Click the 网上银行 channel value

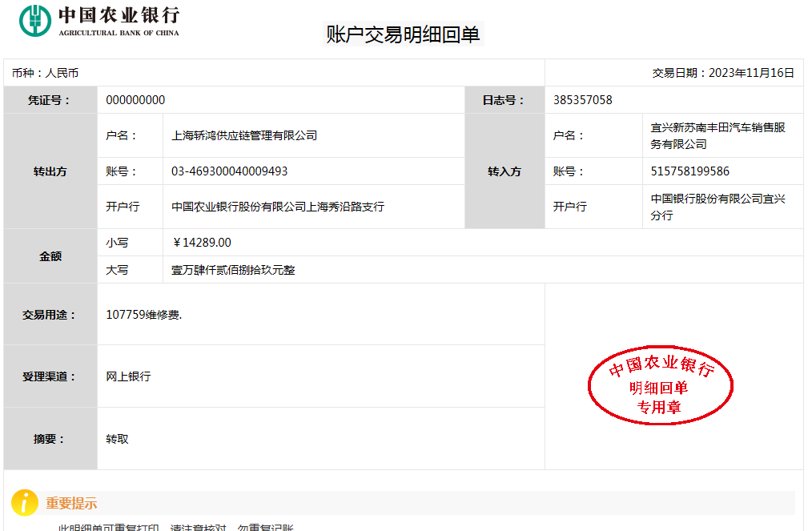pyautogui.click(x=128, y=376)
